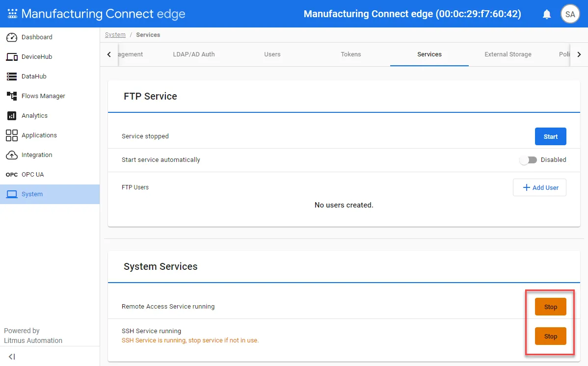Click the Applications grid icon
The image size is (588, 366).
click(x=12, y=135)
